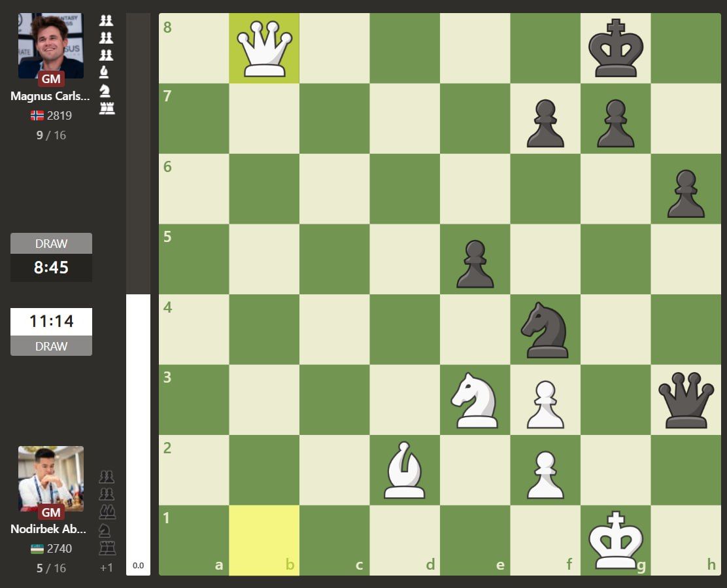Select the white queen on b8

[264, 48]
